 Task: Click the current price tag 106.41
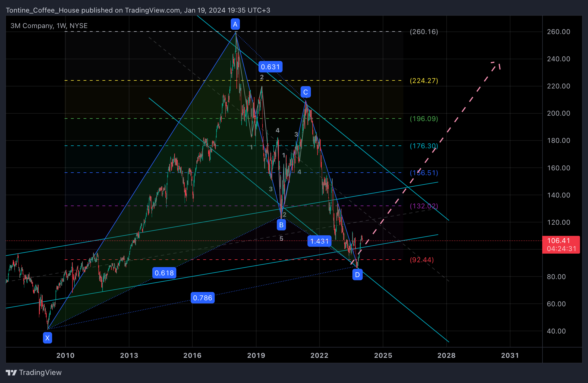point(559,241)
